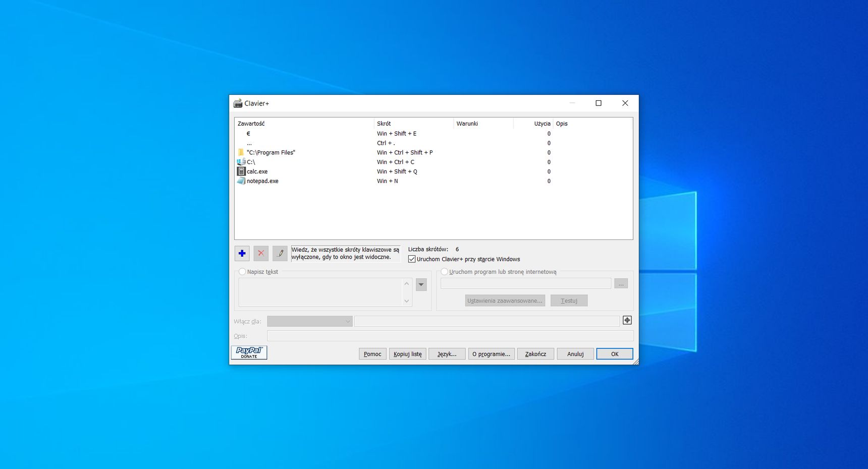Click the red X delete shortcut icon
The height and width of the screenshot is (469, 868).
(x=261, y=253)
